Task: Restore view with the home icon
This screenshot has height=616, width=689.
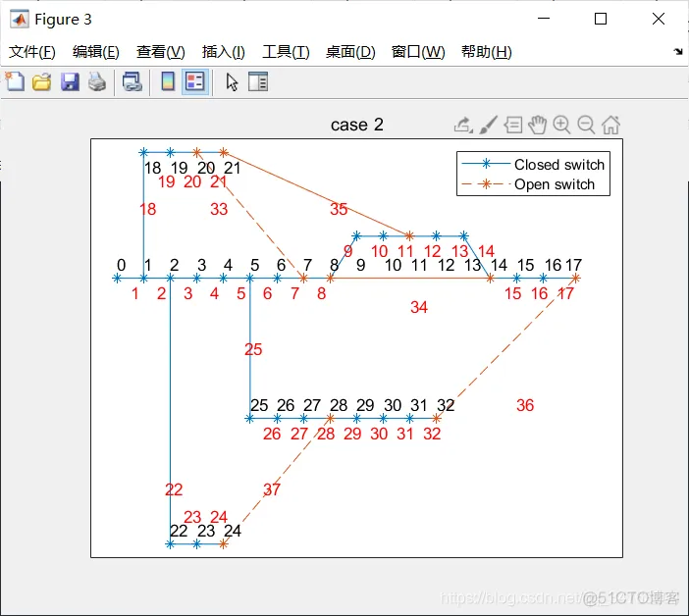Action: 610,126
